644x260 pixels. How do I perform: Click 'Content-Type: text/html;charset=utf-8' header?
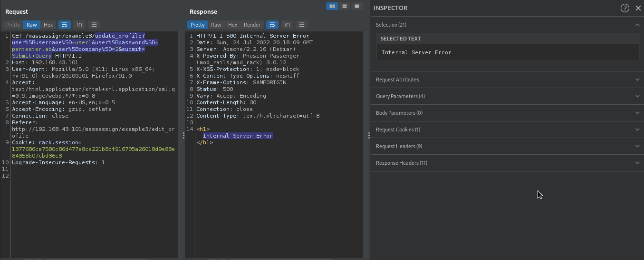click(x=258, y=116)
